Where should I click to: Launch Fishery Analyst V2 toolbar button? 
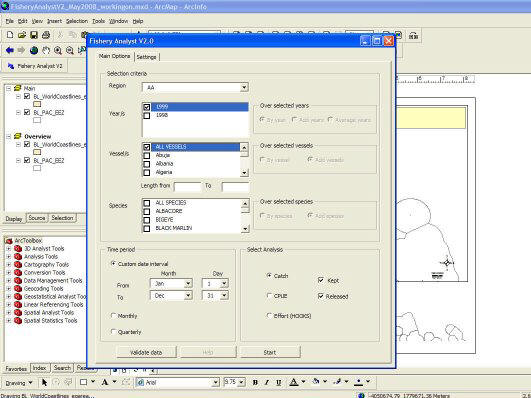35,66
